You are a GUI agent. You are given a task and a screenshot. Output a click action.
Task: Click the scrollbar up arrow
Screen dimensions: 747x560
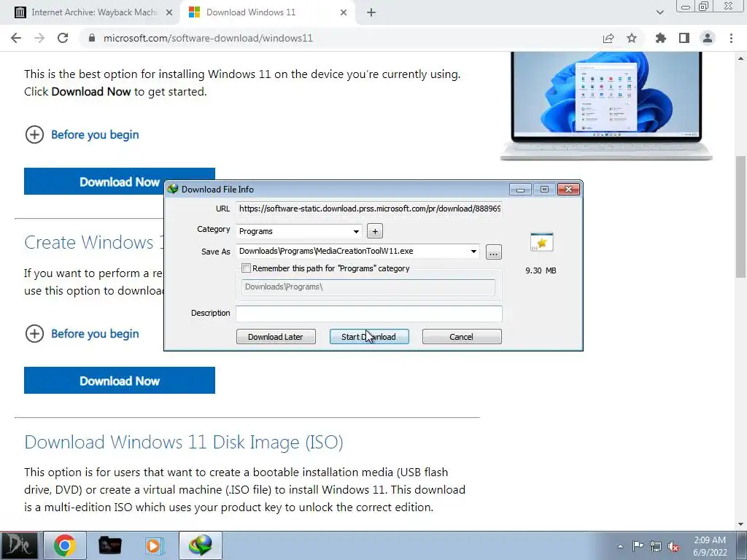(741, 58)
